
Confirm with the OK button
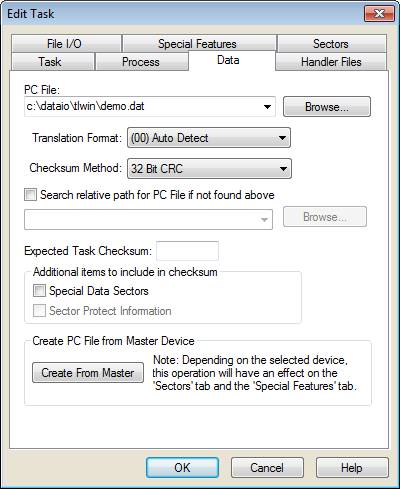pyautogui.click(x=182, y=468)
